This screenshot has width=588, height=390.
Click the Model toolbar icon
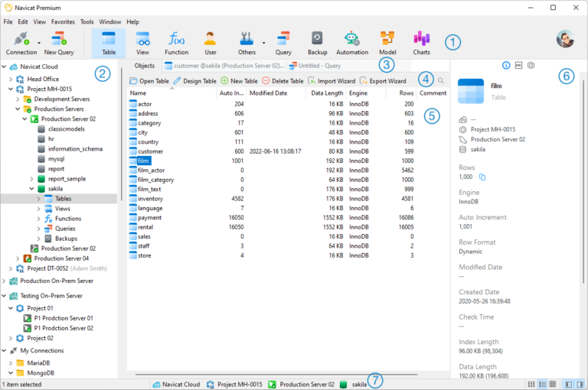[x=387, y=42]
